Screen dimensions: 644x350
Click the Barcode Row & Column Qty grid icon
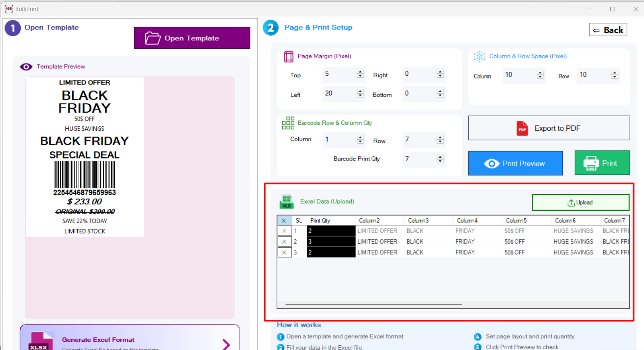[288, 123]
